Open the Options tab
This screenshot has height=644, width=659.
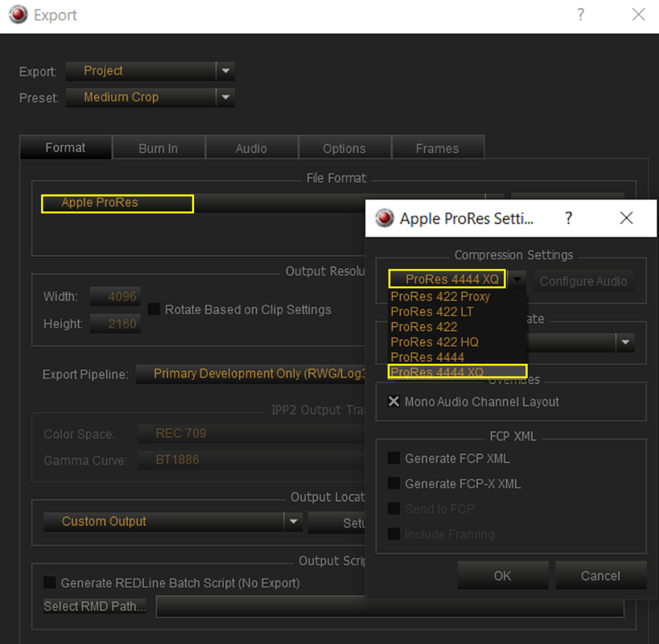[x=344, y=148]
